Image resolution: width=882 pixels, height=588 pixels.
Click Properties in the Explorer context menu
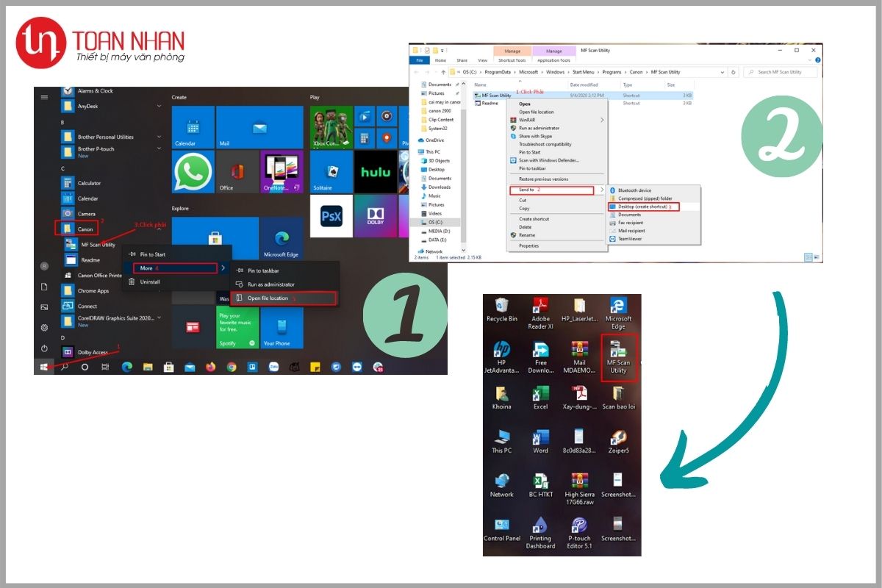[x=557, y=245]
